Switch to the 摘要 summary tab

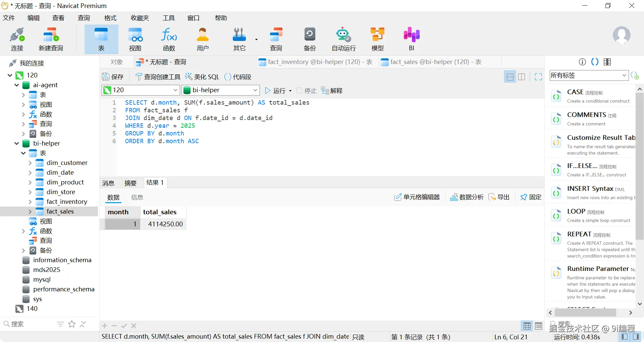point(130,183)
